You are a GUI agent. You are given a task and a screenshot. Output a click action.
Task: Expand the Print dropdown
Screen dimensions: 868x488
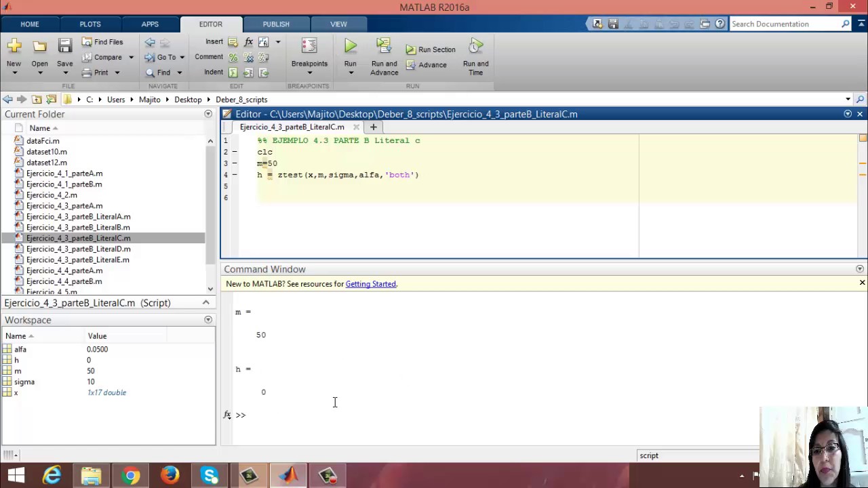click(117, 73)
